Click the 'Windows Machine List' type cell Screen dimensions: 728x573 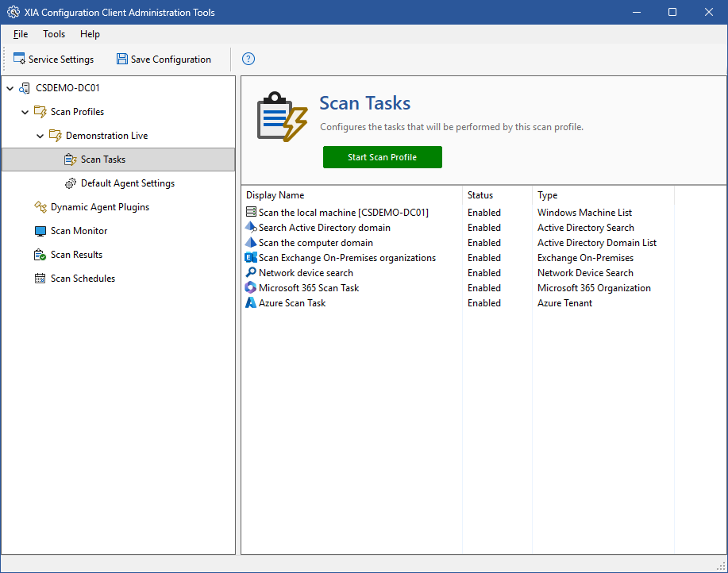coord(584,213)
